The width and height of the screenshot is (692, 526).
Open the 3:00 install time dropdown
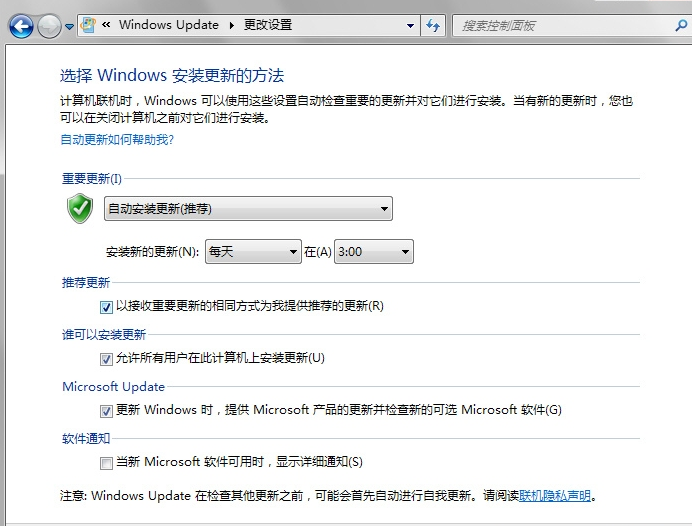[x=374, y=252]
